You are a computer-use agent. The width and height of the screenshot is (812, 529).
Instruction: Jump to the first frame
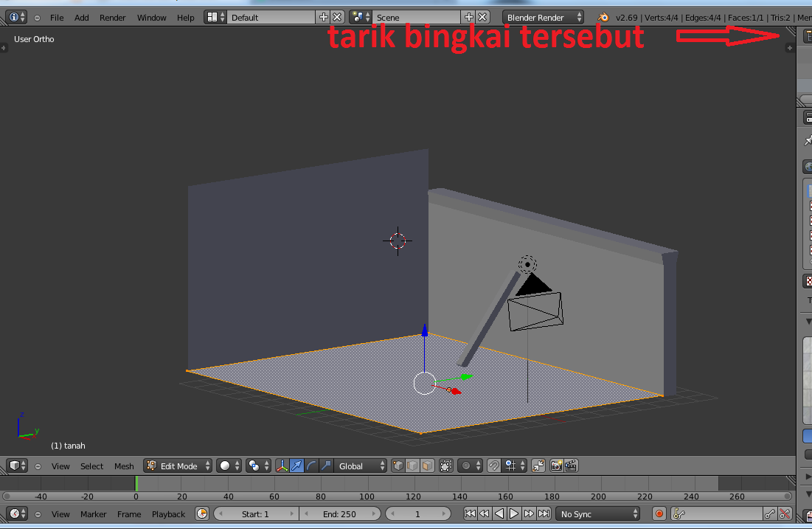pos(470,514)
